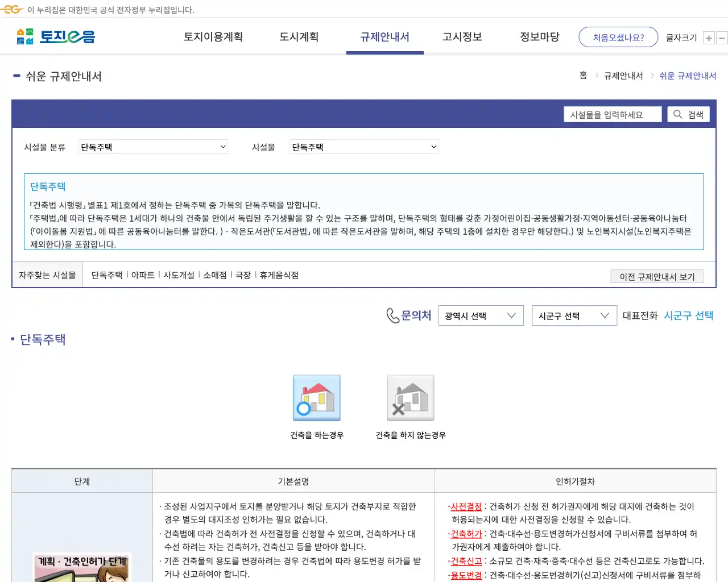Screen dimensions: 728x582
Task: Switch to the 도시계획 tab
Action: pos(299,36)
